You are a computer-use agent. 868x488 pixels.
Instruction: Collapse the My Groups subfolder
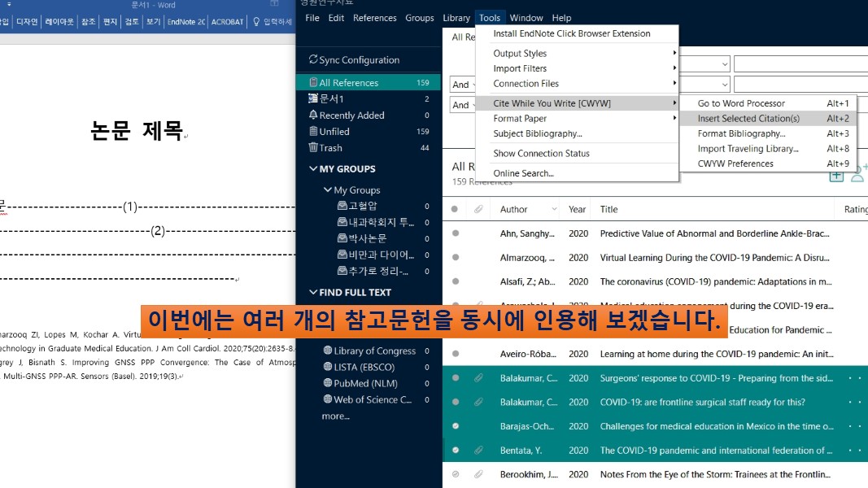(327, 190)
